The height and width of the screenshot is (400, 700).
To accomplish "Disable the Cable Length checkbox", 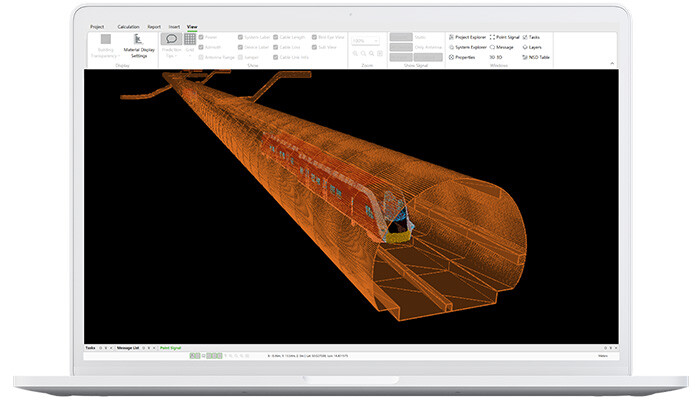I will [x=276, y=37].
